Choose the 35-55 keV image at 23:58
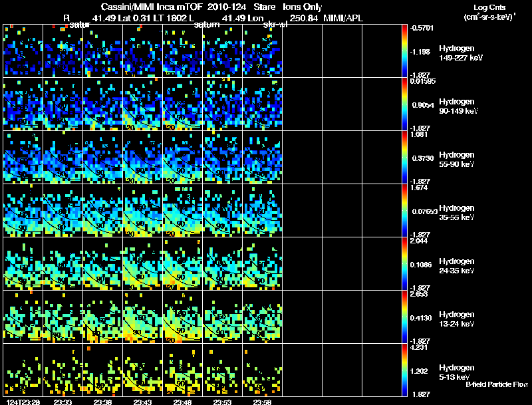Viewport: 532px width, 405px height. point(263,211)
